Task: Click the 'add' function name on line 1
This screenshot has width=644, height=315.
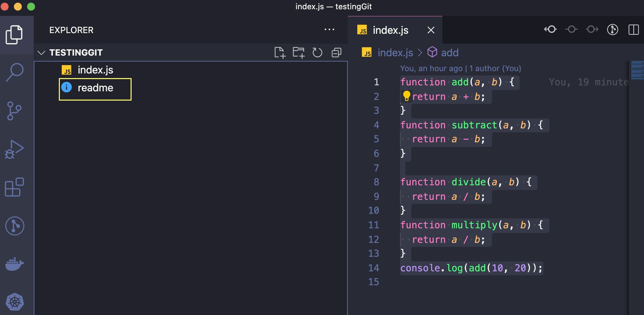Action: 460,82
